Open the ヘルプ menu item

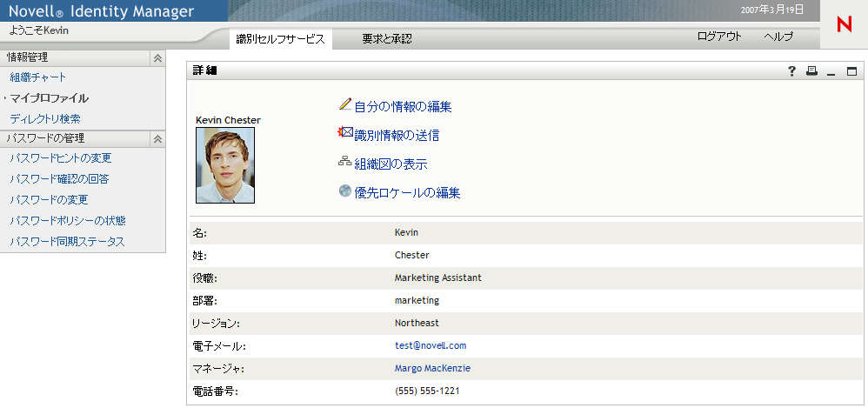(778, 37)
